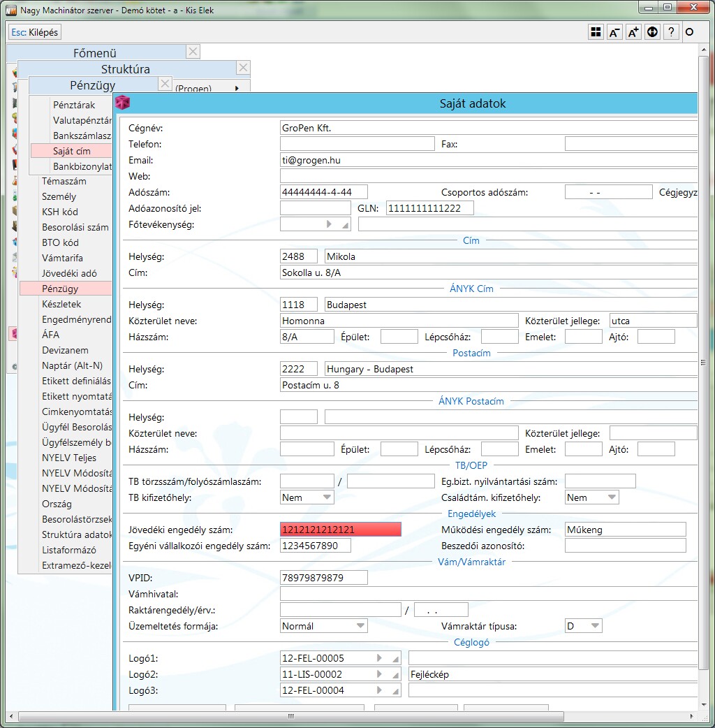Close the Struktúra panel with X
715x728 pixels.
click(242, 68)
